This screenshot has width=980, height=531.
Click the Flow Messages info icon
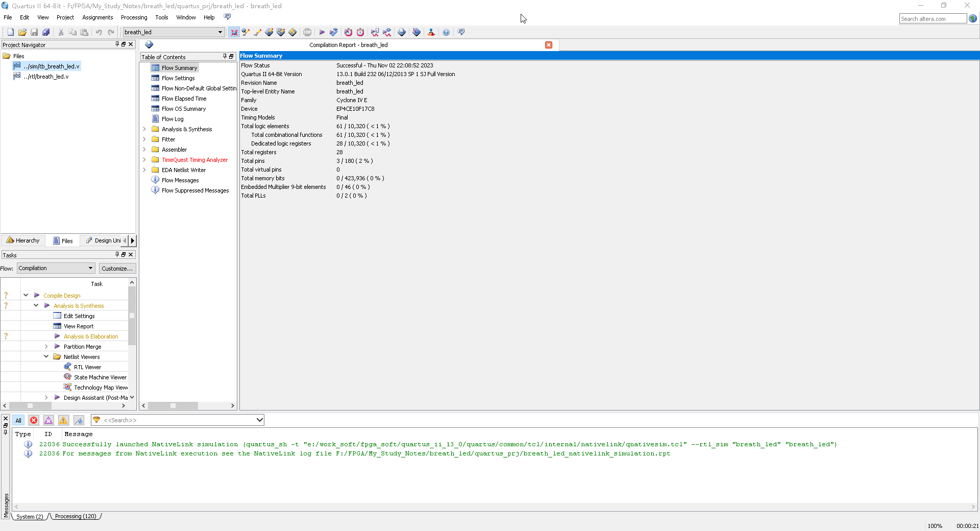155,180
